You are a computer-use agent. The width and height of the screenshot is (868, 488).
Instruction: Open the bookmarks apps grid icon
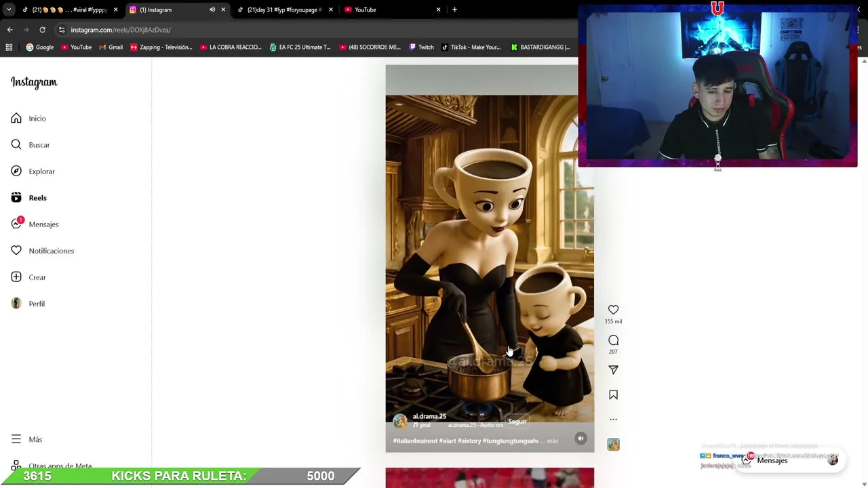(x=9, y=47)
